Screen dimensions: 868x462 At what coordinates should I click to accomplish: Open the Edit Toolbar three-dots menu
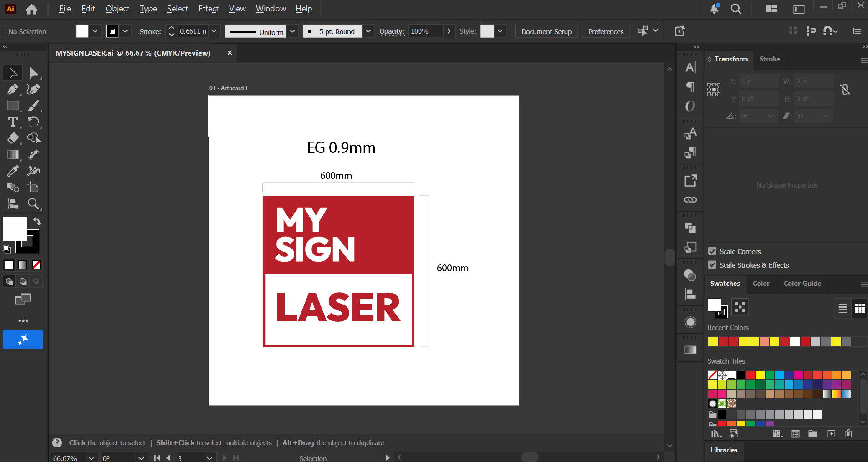(23, 321)
